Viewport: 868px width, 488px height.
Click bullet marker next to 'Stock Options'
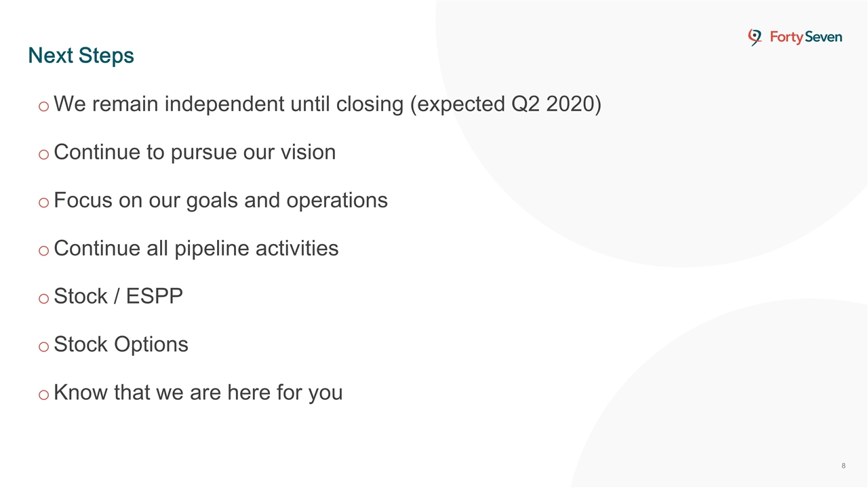43,346
